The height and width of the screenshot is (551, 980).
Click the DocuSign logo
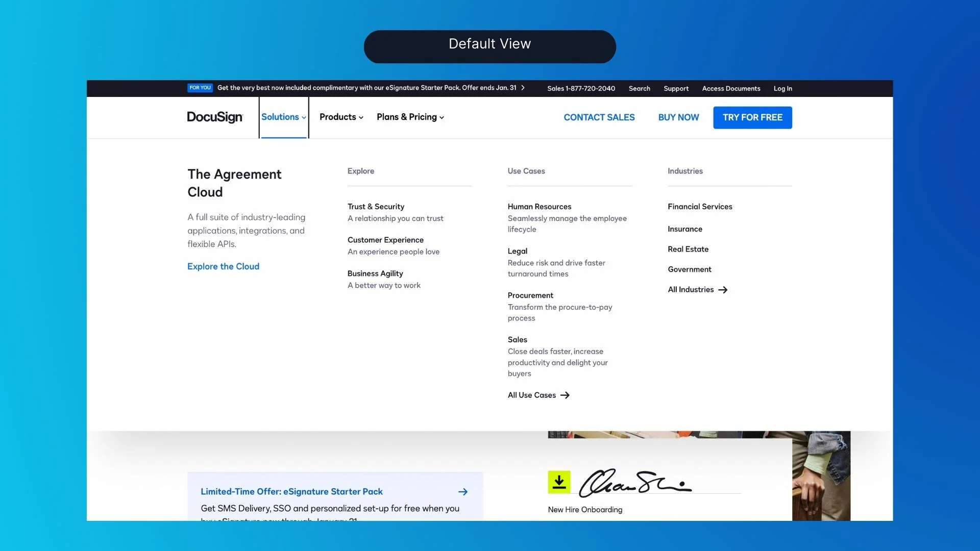point(215,117)
